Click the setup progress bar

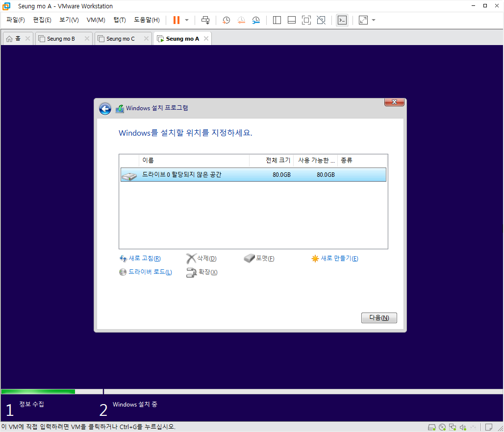click(252, 391)
